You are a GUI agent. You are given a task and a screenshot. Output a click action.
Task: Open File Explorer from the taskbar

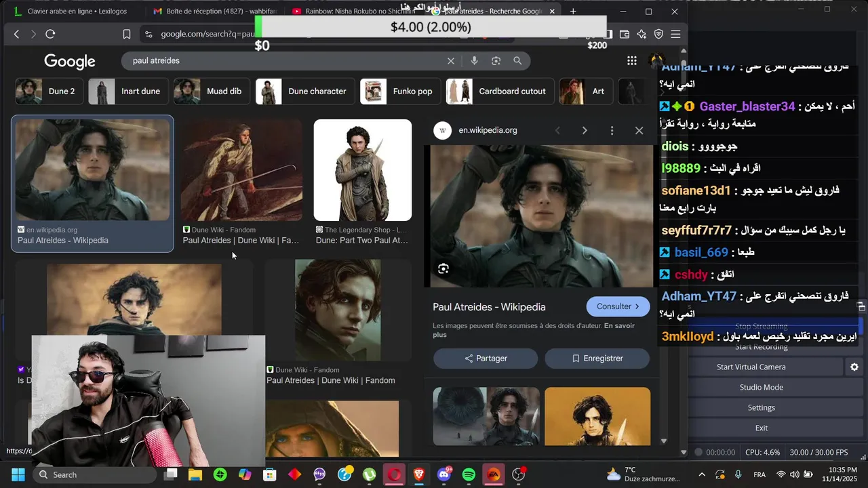click(195, 474)
